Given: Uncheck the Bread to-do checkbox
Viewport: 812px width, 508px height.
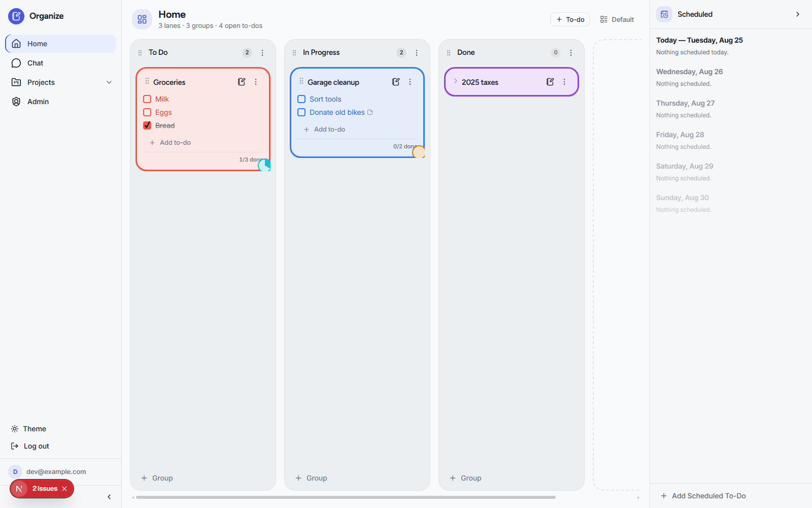Looking at the screenshot, I should coord(147,125).
